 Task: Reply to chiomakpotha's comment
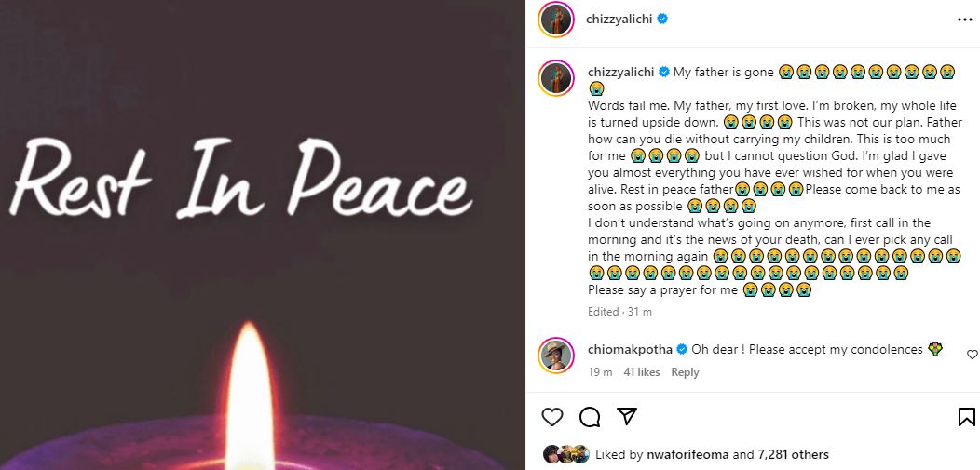[x=685, y=372]
